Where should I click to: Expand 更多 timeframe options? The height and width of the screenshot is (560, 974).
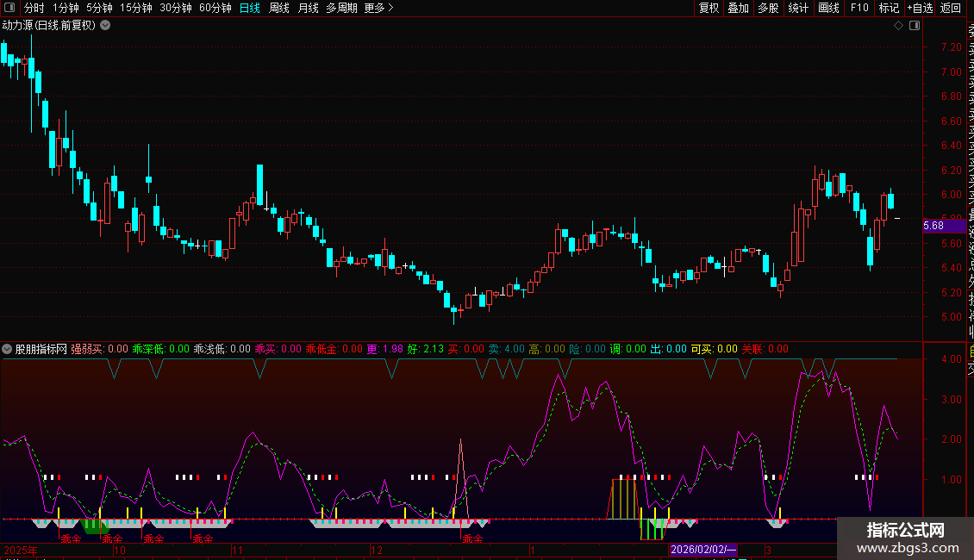[378, 8]
